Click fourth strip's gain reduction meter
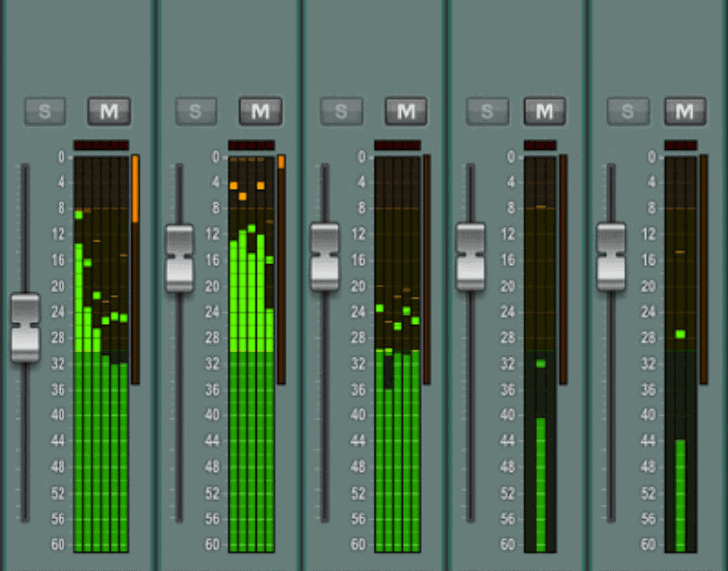This screenshot has width=728, height=571. 563,270
